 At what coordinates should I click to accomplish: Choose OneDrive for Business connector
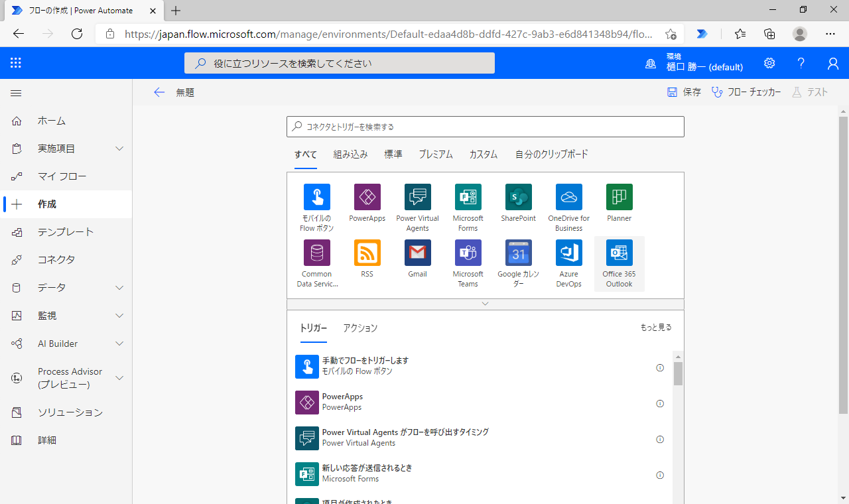click(568, 197)
